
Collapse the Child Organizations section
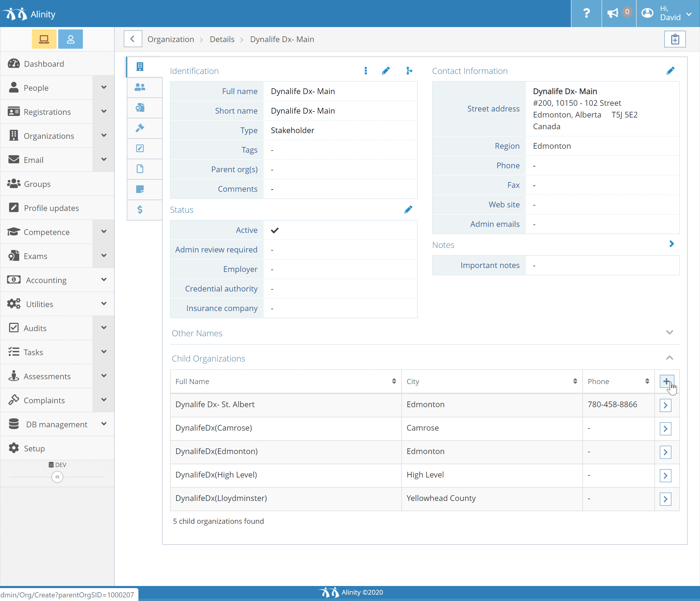point(670,358)
